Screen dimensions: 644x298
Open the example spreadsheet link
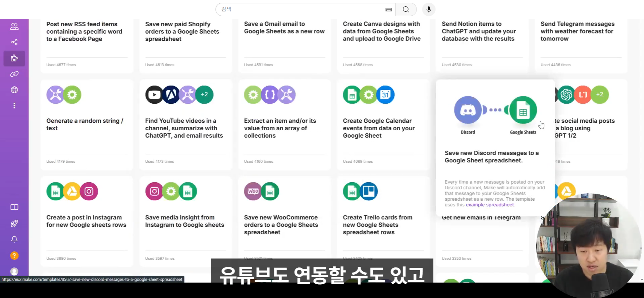[x=490, y=205]
